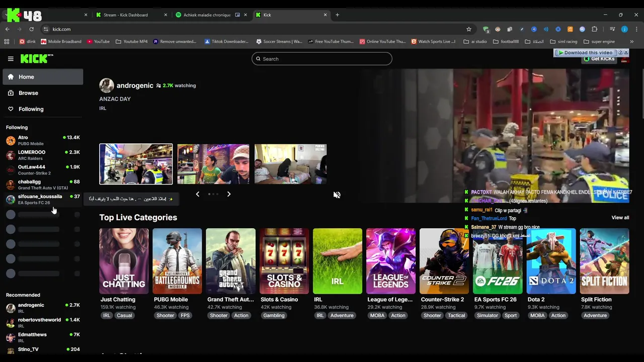644x362 pixels.
Task: Open browser extensions puzzle icon
Action: pos(594,29)
